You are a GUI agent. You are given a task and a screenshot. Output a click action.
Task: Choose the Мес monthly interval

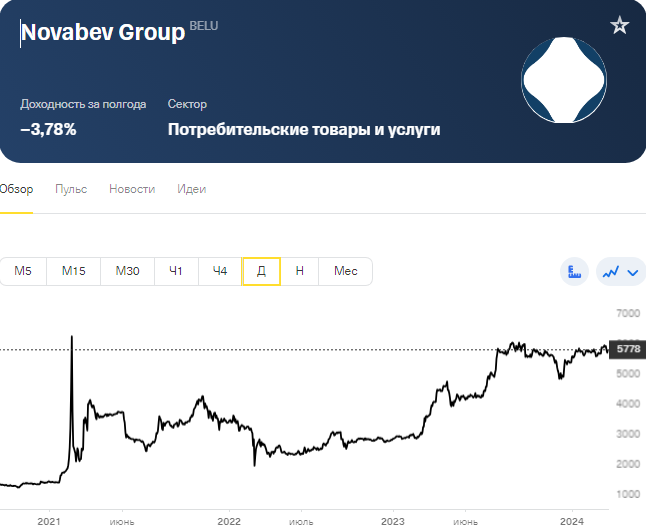(346, 271)
